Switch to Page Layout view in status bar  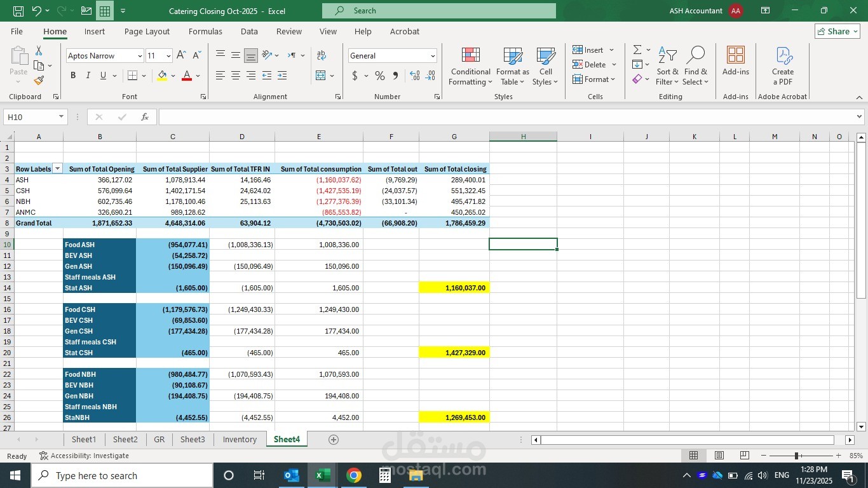[719, 456]
